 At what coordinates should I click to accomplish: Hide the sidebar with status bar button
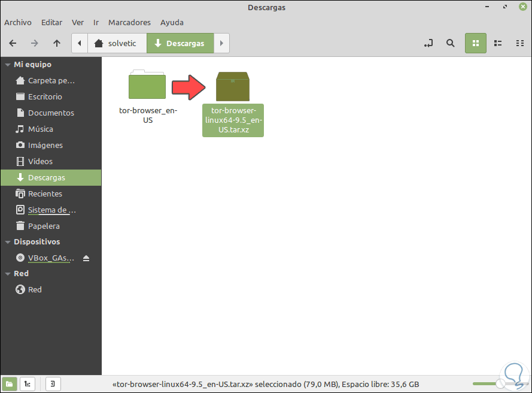click(x=53, y=384)
